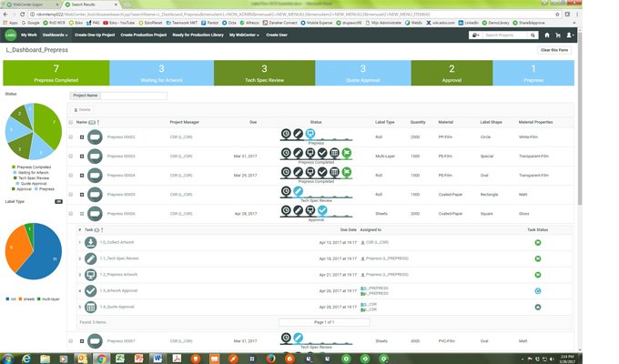Click the Collect Artwork download task icon
Viewport: 619px width, 364px height.
(90, 242)
